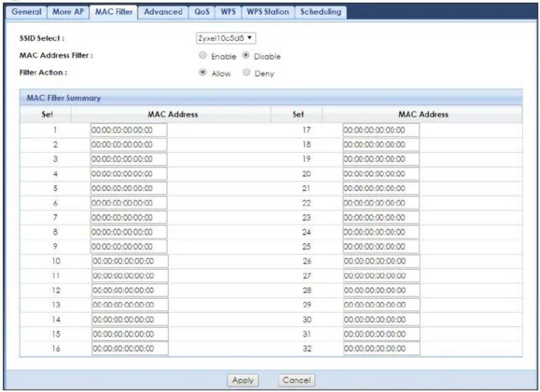
Task: Choose Deny as Filter Action
Action: (x=246, y=72)
